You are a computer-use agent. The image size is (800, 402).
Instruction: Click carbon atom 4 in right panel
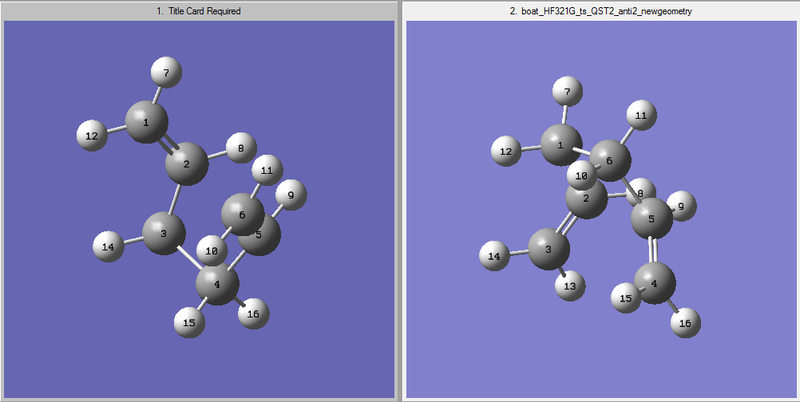click(655, 282)
